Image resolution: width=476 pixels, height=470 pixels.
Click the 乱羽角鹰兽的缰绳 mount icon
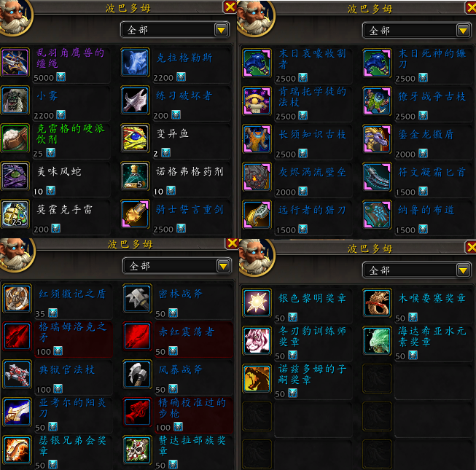15,62
